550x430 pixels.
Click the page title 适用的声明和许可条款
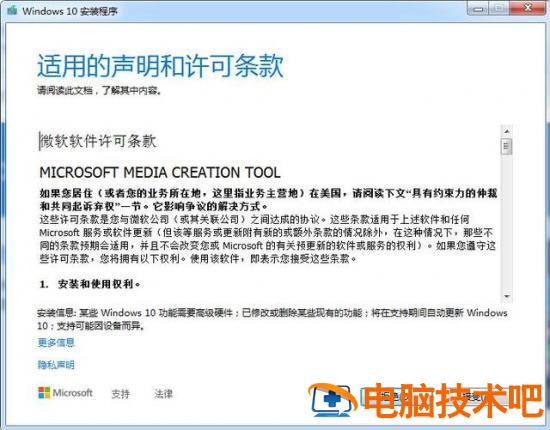tap(160, 66)
